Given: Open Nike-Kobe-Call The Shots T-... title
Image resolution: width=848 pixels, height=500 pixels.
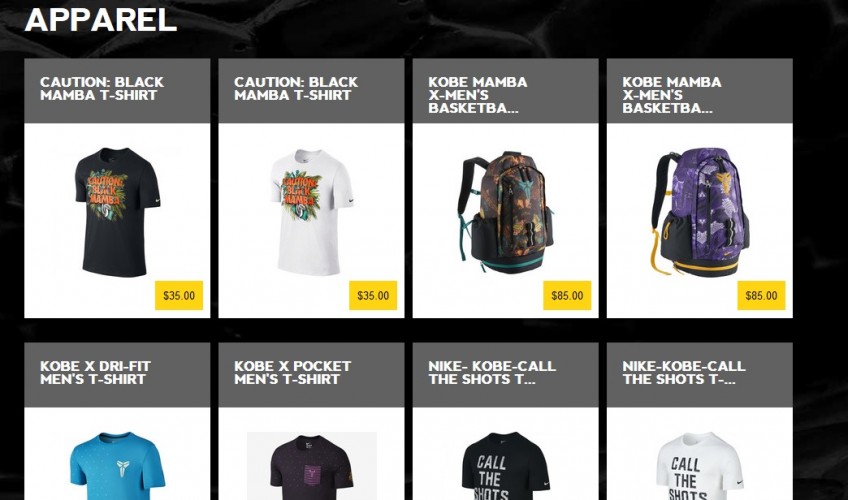Looking at the screenshot, I should click(684, 372).
